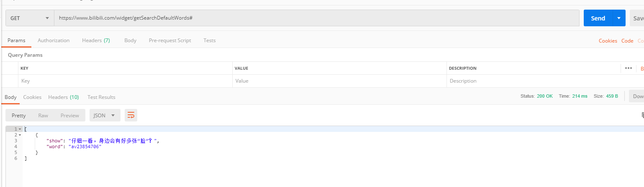Open the Authorization tab
644x187 pixels.
click(x=54, y=40)
